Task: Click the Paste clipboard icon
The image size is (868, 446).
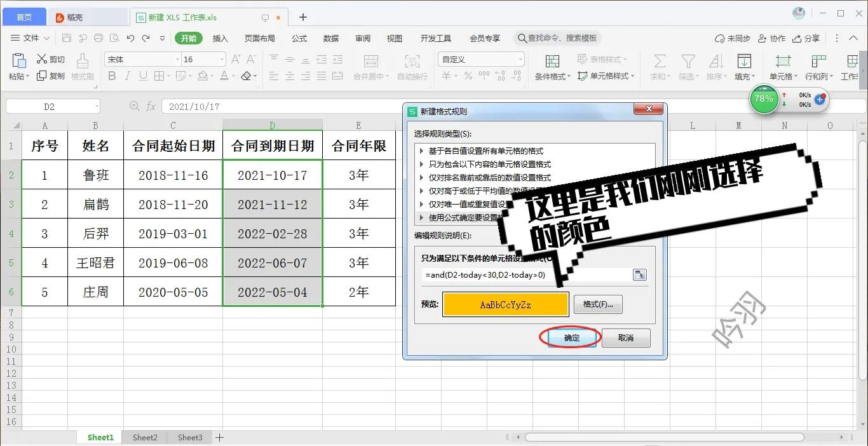Action: (19, 60)
